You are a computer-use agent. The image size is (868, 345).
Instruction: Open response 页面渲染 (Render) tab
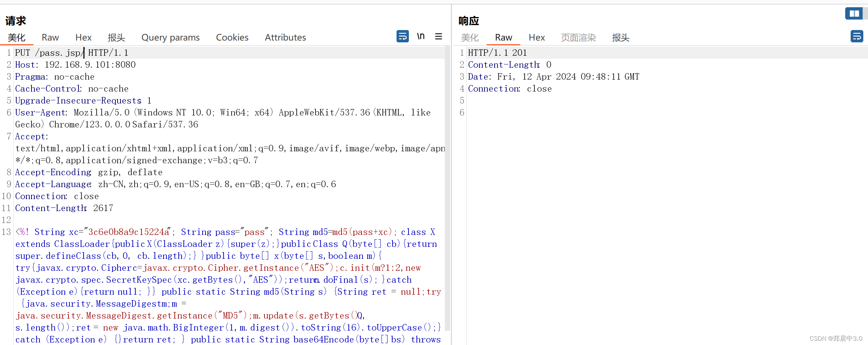pos(578,37)
